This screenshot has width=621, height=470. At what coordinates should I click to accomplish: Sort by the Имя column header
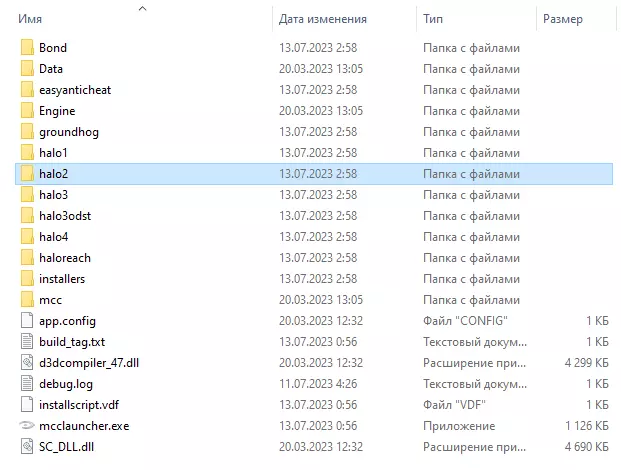(x=30, y=19)
